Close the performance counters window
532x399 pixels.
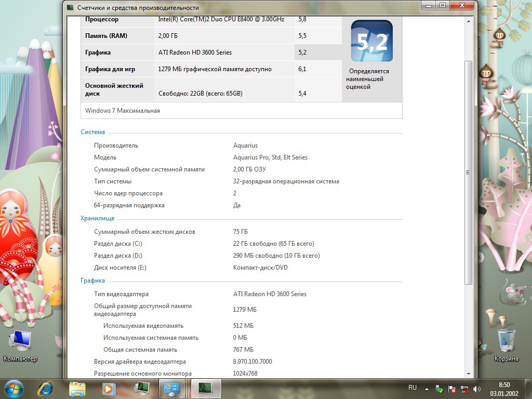(462, 5)
